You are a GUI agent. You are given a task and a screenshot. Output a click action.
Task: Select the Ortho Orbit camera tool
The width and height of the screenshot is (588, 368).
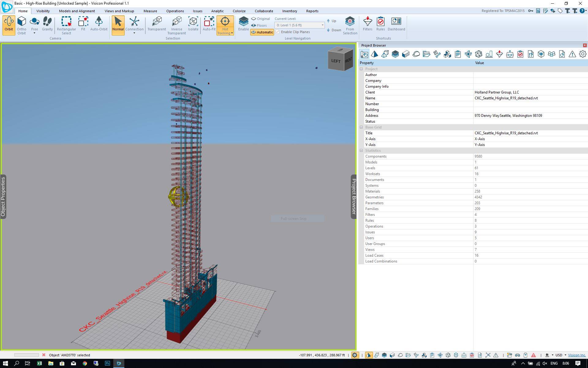pos(22,25)
